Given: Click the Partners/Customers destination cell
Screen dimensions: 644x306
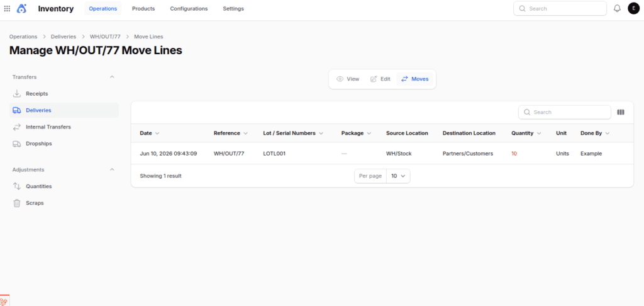Looking at the screenshot, I should point(468,154).
